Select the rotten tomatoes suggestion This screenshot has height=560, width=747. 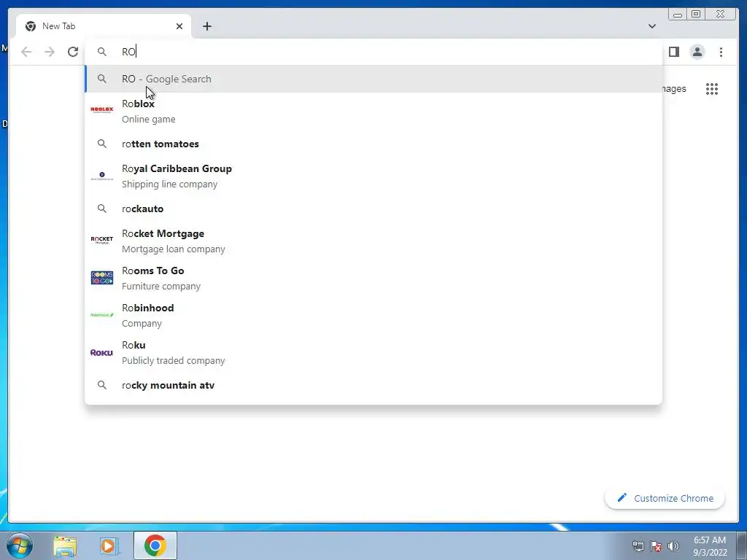click(x=374, y=144)
